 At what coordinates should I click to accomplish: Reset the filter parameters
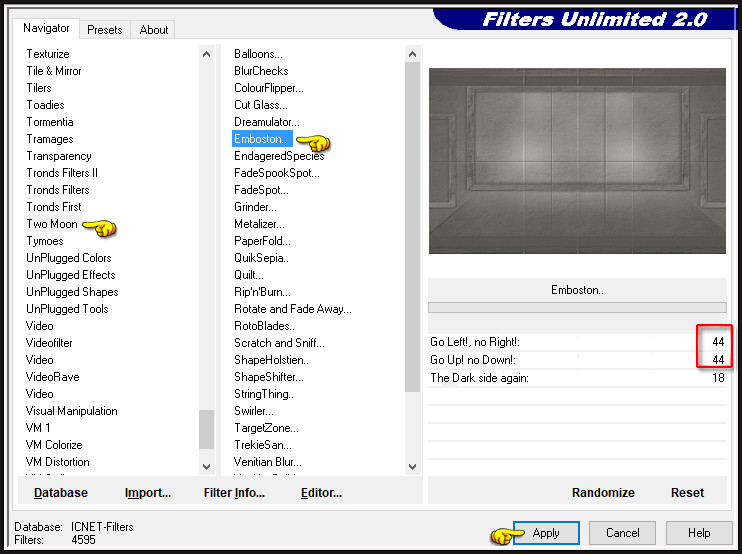[687, 492]
